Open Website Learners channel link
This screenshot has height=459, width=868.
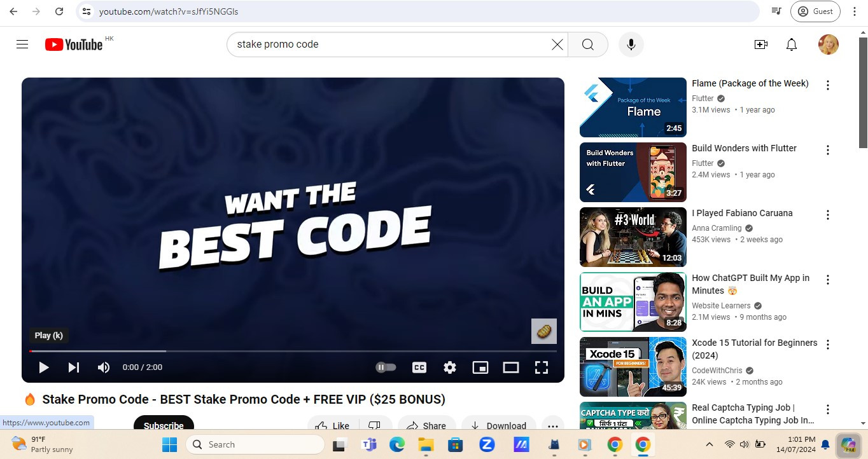click(721, 306)
